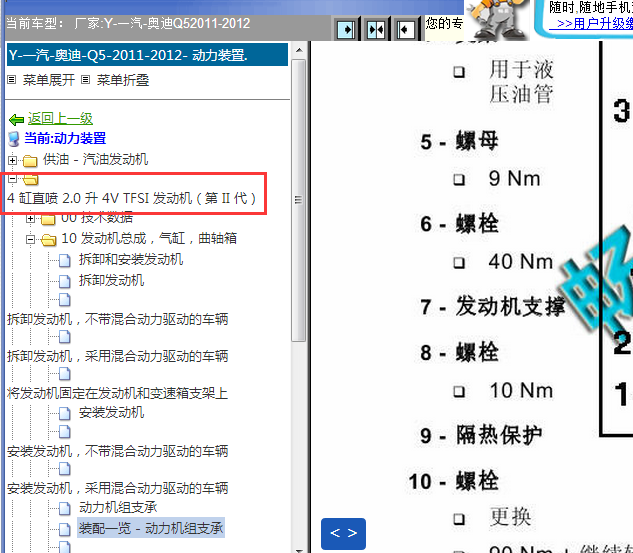This screenshot has height=553, width=633.
Task: Open 安装发动机，不带混合动力驱动的车辆
Action: click(x=117, y=451)
